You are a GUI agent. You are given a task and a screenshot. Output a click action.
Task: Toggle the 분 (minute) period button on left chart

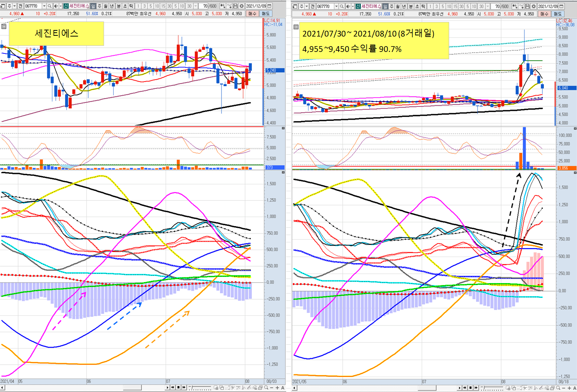(119, 6)
